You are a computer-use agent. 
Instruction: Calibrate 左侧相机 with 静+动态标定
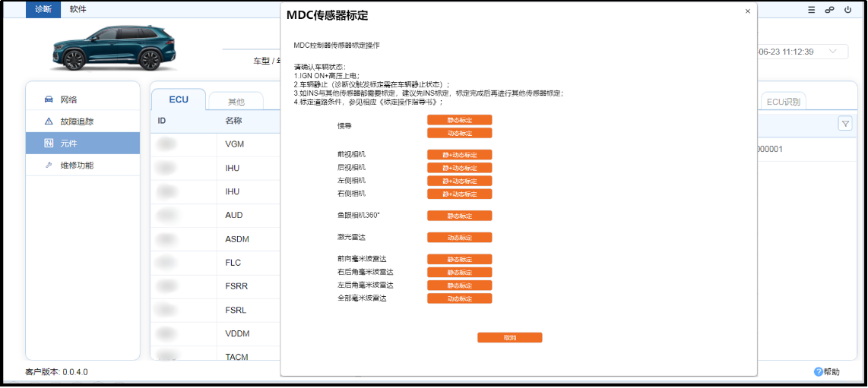(x=460, y=181)
